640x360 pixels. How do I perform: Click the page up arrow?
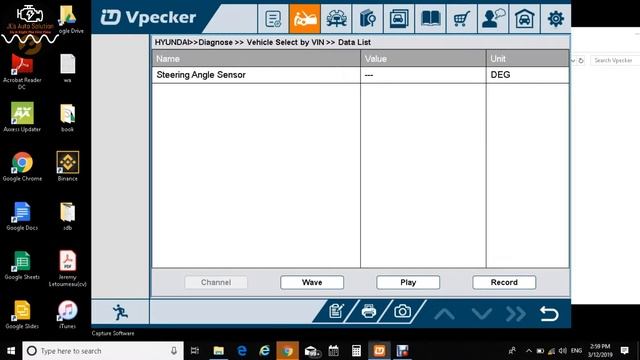click(444, 314)
